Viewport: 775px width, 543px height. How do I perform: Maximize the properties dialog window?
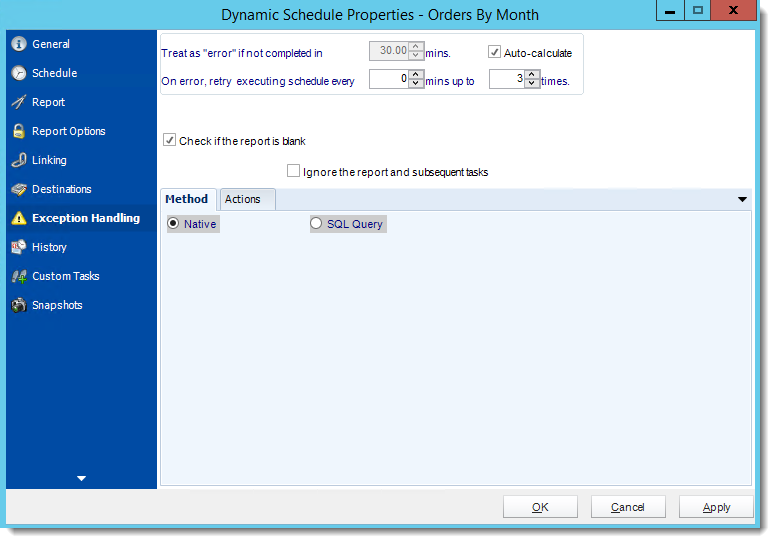click(697, 10)
